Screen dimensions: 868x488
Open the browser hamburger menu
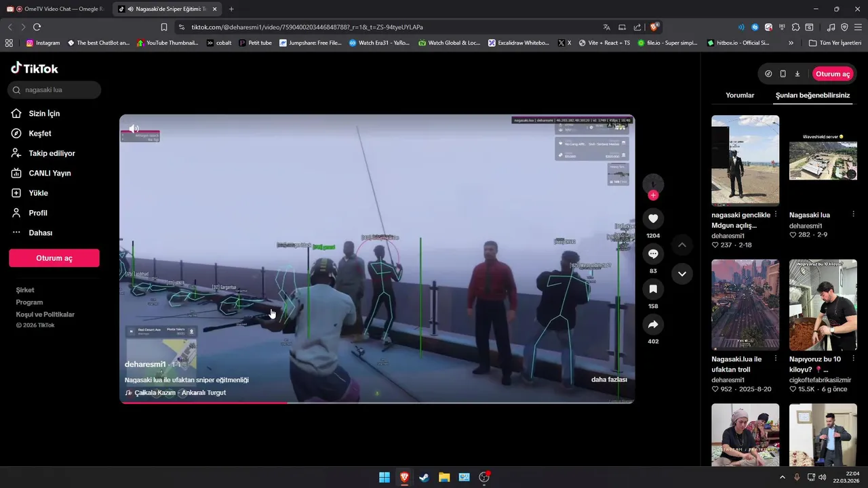(858, 27)
